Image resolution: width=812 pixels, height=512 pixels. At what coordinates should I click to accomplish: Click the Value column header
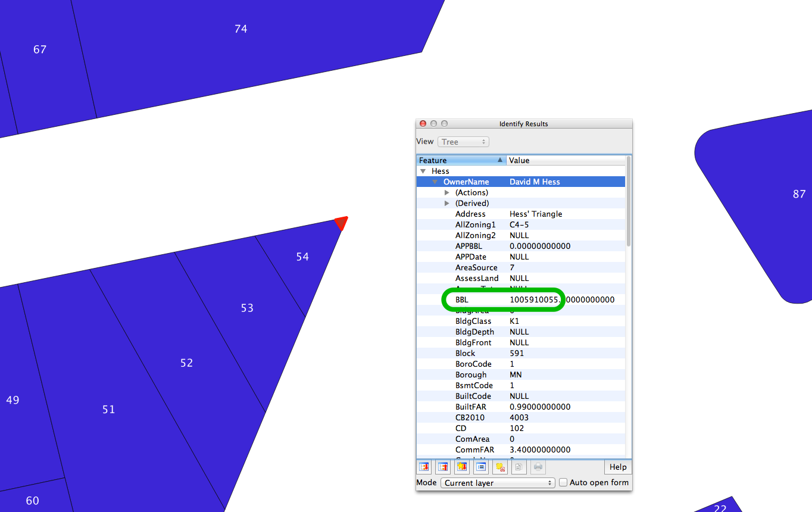point(566,160)
